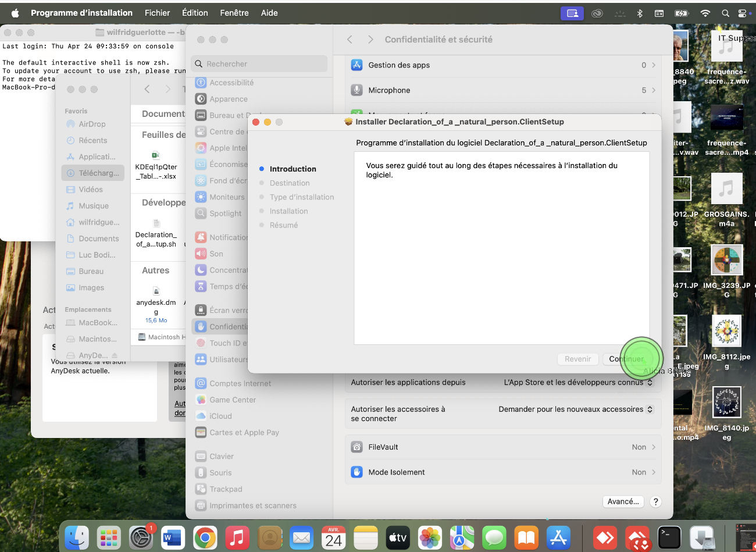
Task: Open Microsoft Word from the Dock
Action: (x=173, y=537)
